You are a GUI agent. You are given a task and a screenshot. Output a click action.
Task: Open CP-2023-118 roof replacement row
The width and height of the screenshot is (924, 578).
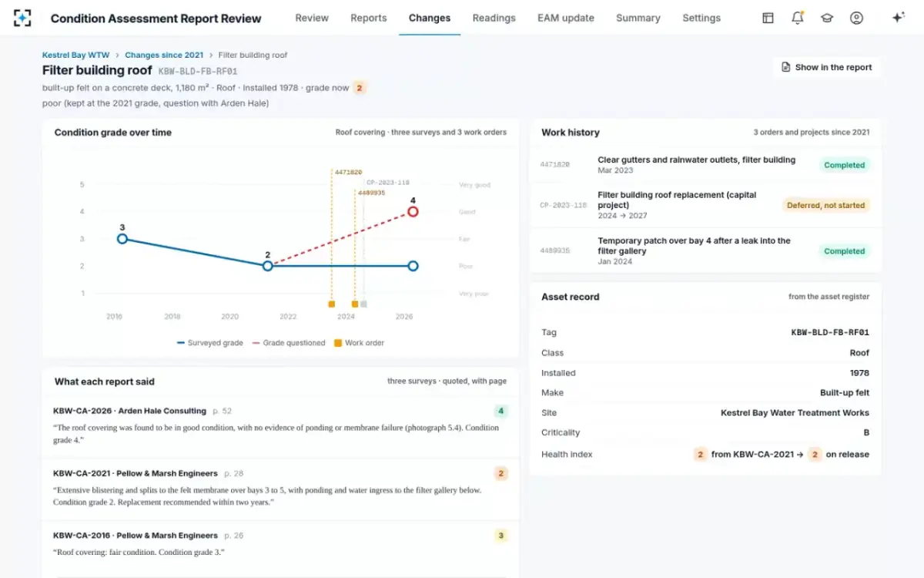click(x=705, y=206)
